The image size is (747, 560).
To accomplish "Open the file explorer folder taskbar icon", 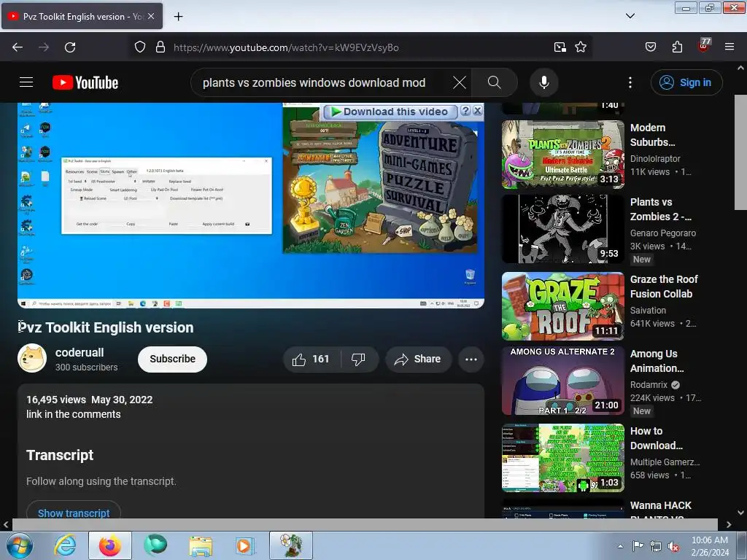I will 201,545.
